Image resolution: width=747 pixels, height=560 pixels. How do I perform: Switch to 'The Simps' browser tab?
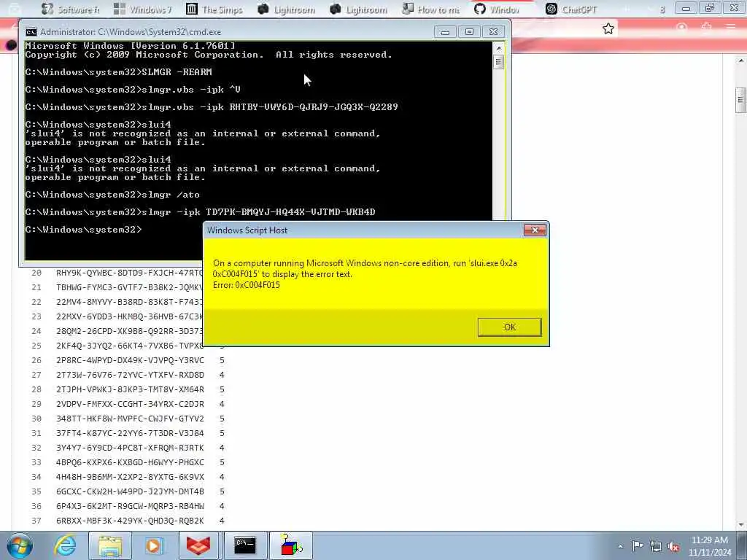215,9
